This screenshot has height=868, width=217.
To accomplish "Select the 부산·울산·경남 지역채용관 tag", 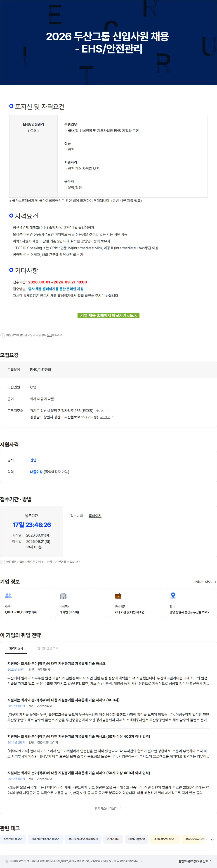I will 83,839.
